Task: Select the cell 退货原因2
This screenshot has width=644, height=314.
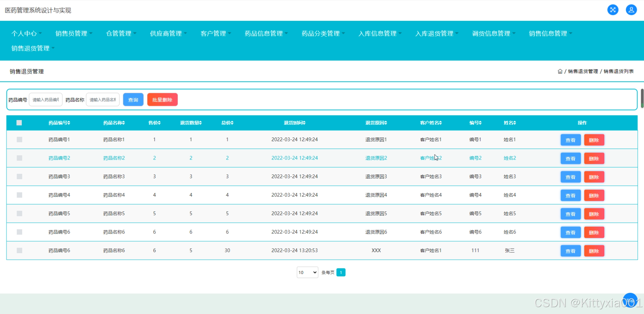Action: coord(376,158)
